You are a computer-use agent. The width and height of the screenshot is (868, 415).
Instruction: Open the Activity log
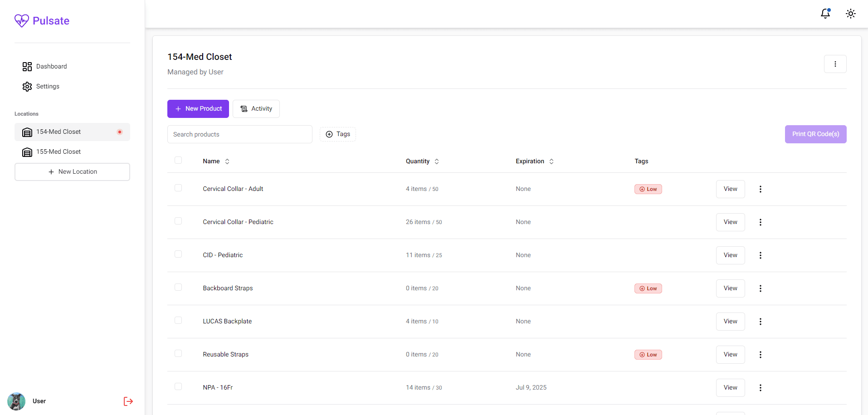pyautogui.click(x=256, y=109)
